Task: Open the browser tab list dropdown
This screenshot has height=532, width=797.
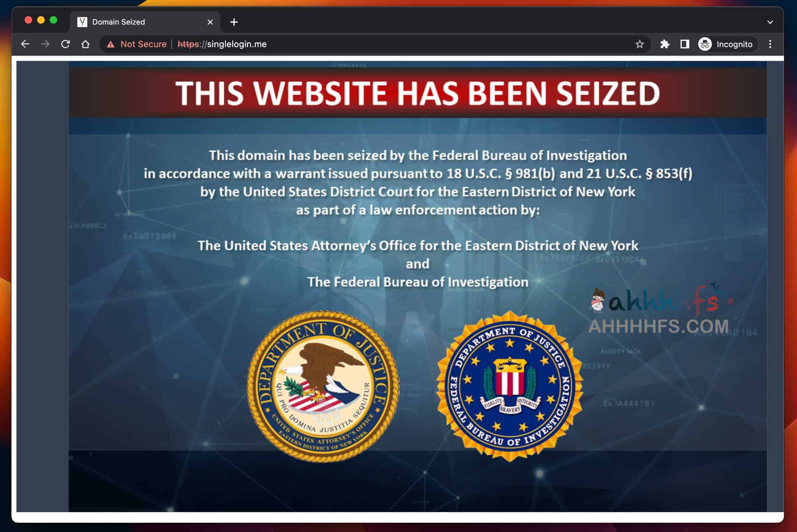Action: [x=770, y=22]
